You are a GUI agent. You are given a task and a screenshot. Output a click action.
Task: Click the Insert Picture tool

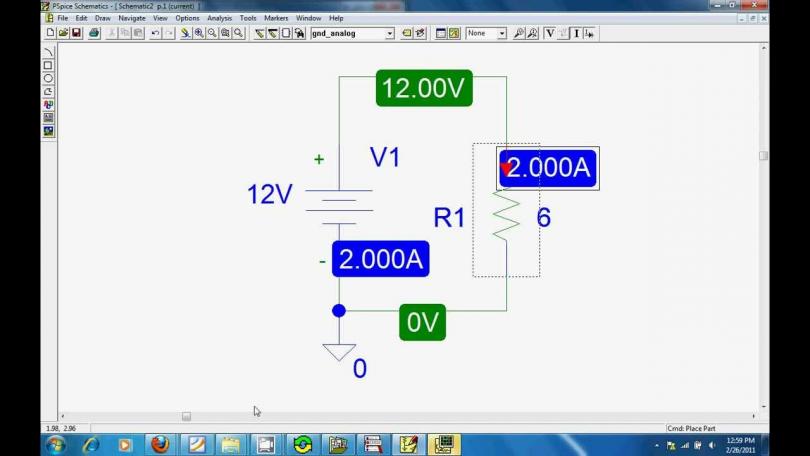pos(48,131)
